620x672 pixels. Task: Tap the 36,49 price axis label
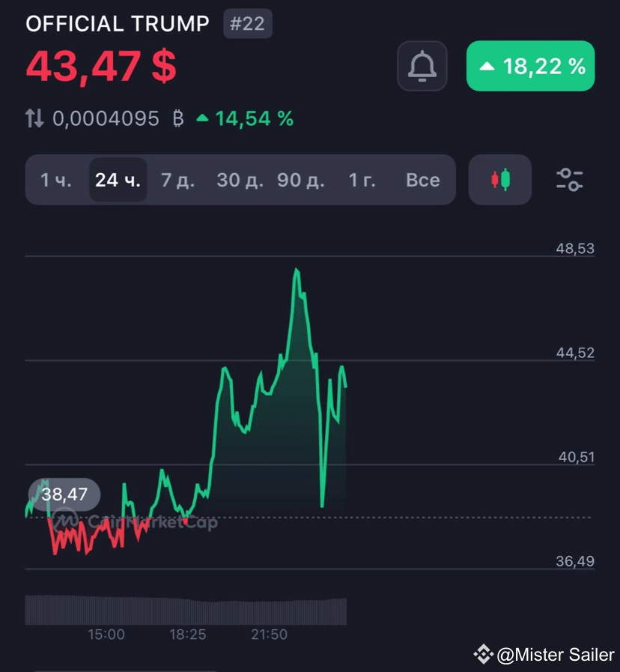pyautogui.click(x=575, y=561)
